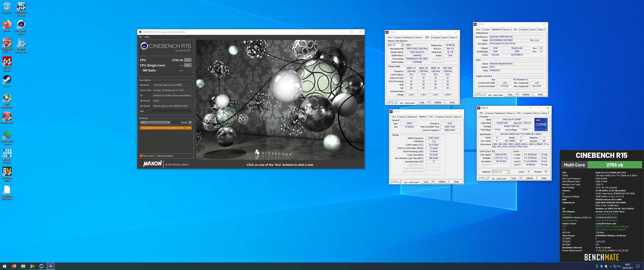The image size is (644, 270).
Task: Click the NVIDIA tray icon
Action: [x=610, y=266]
